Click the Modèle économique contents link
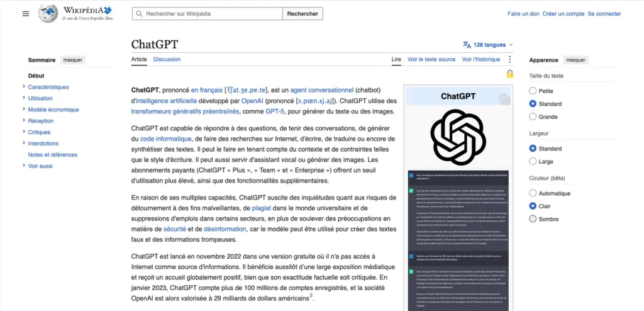Screen dimensions: 644x311 [53, 110]
